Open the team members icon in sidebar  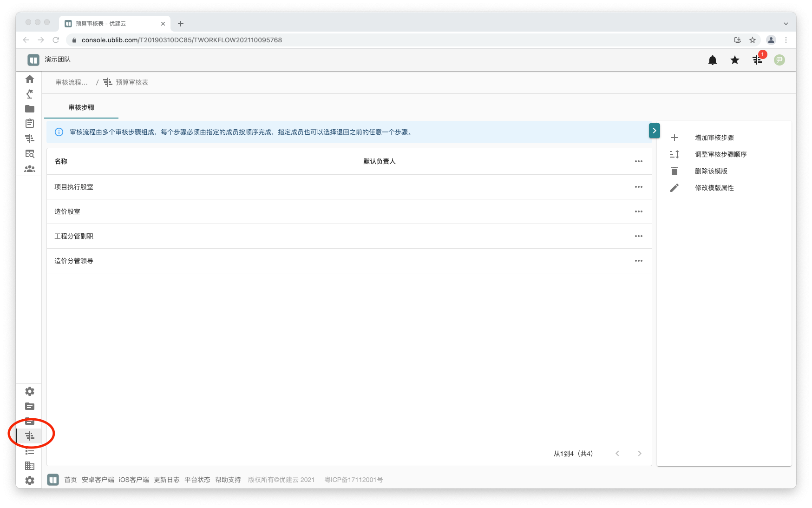30,169
